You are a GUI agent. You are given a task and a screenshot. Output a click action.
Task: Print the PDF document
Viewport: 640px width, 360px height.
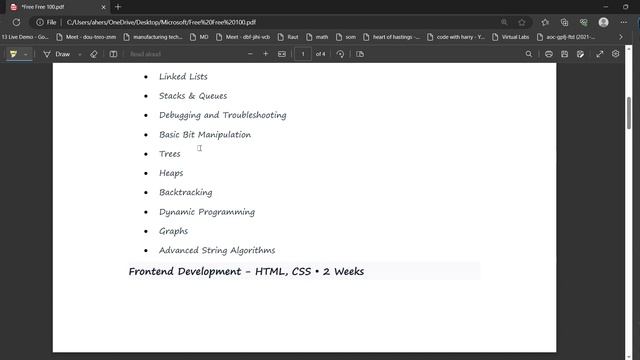coord(549,54)
